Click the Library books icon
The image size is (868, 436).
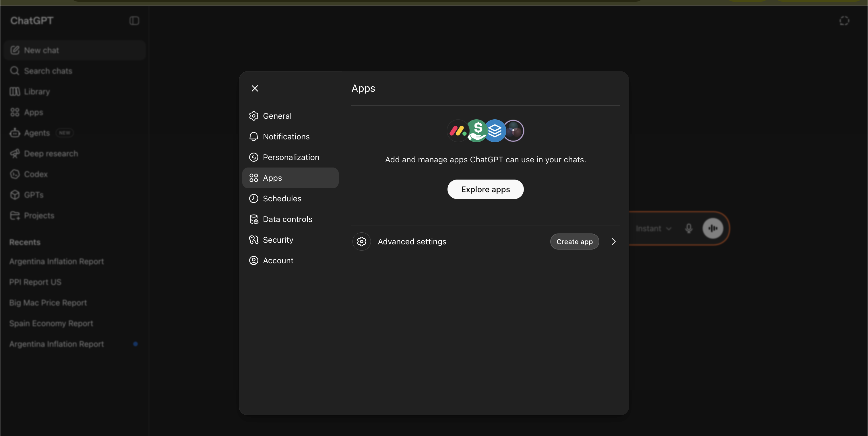15,92
